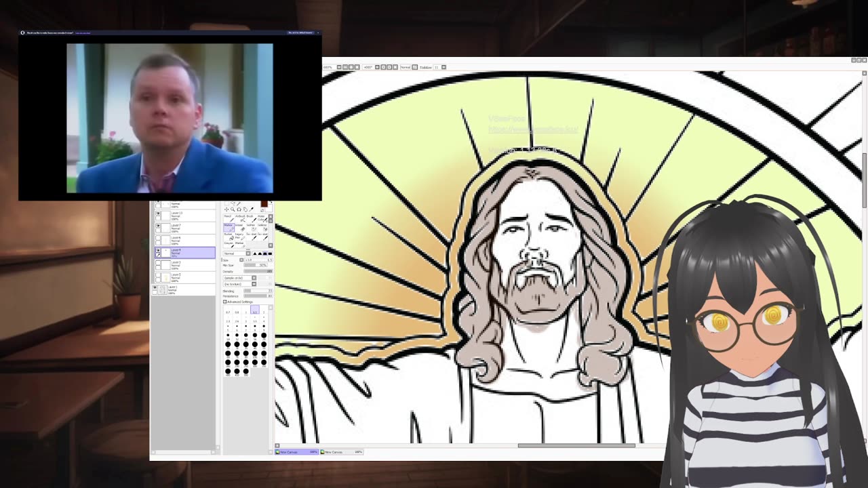Image resolution: width=868 pixels, height=488 pixels.
Task: Choose the Zoom magnifier tool
Action: point(233,209)
